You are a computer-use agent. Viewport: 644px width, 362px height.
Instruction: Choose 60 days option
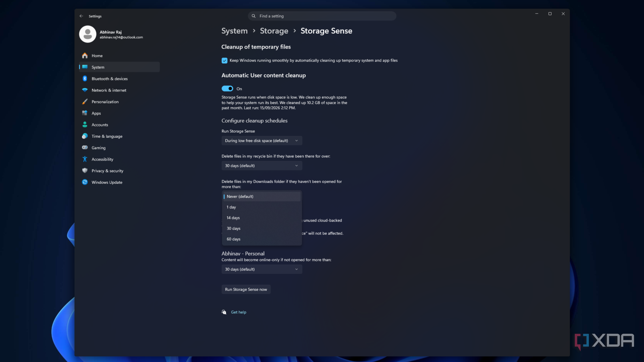[262, 239]
